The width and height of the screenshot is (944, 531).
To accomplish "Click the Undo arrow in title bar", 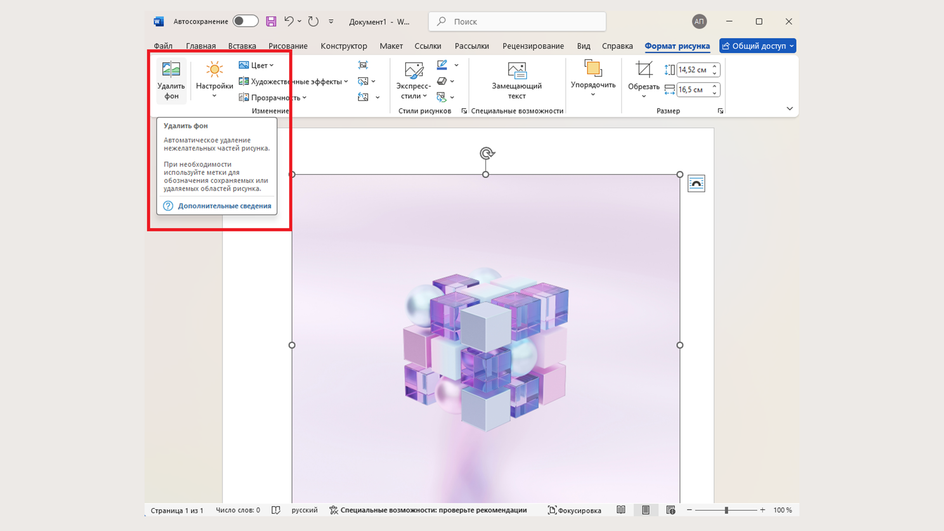I will 289,21.
